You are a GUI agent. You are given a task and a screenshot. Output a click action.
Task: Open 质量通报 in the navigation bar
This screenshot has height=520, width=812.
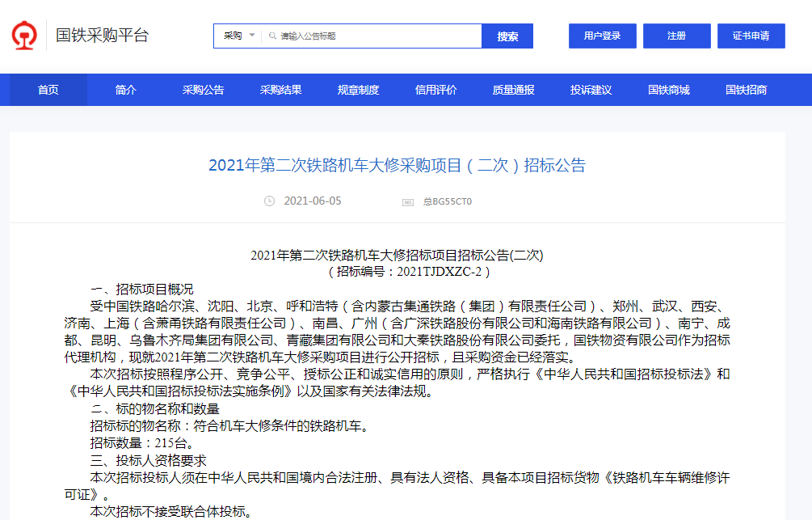click(x=514, y=90)
